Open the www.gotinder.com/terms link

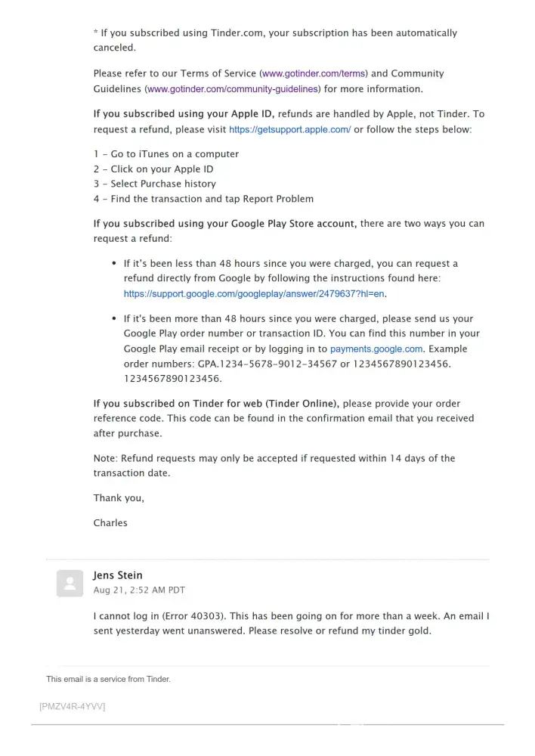[314, 74]
